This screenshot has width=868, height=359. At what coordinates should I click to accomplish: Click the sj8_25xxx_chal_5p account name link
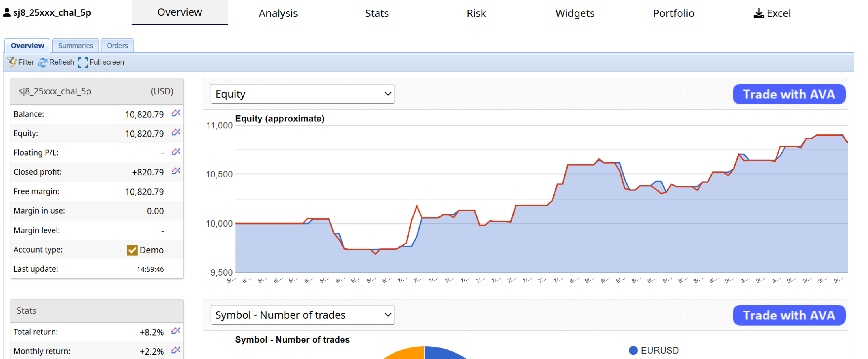[52, 13]
